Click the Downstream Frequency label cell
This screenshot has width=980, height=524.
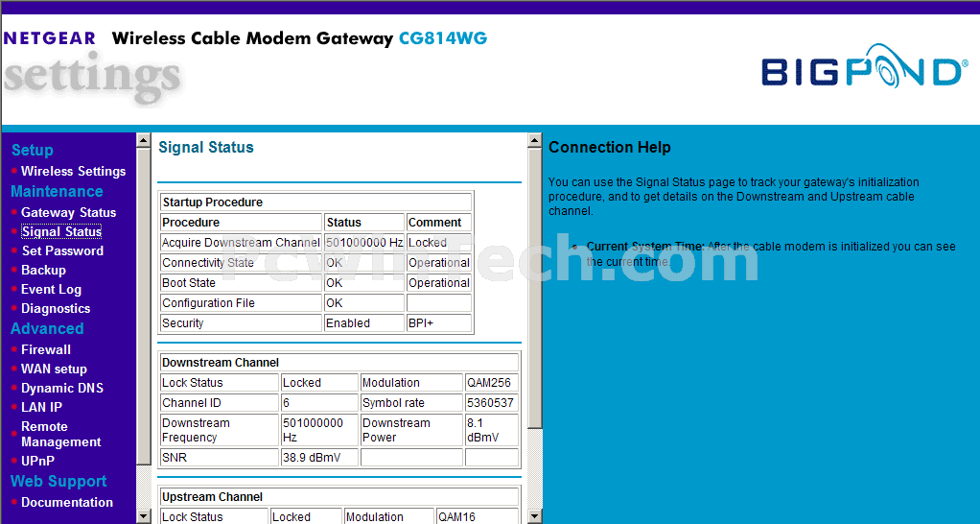[x=220, y=430]
